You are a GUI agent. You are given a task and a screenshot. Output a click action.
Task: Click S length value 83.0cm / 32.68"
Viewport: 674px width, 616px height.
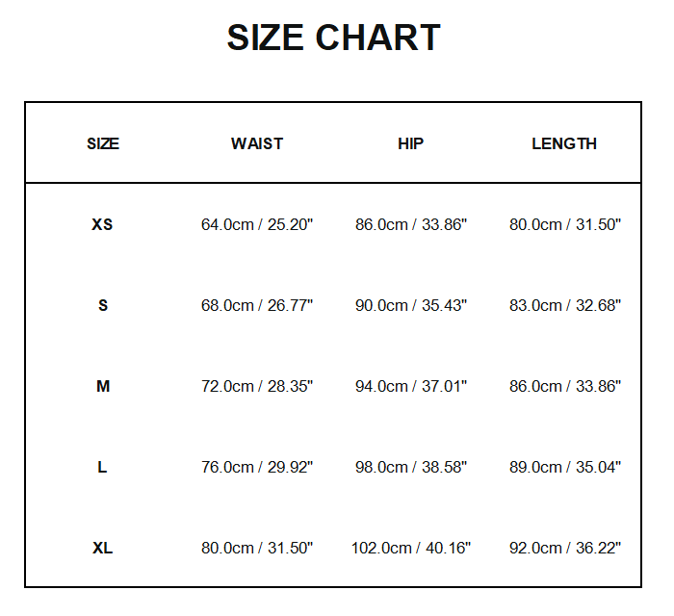click(565, 305)
